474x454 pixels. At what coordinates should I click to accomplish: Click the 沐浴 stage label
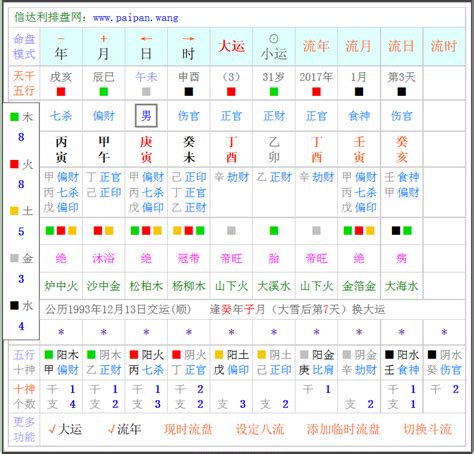pos(104,258)
